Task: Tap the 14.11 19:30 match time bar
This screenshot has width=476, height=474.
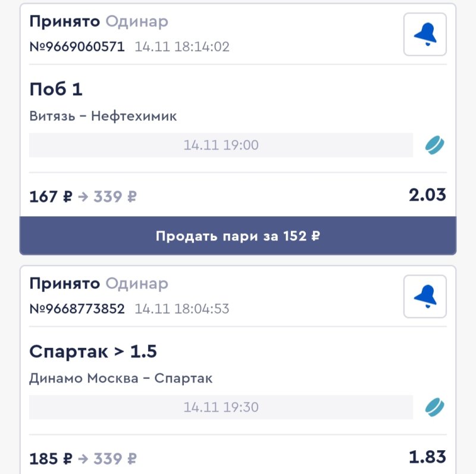Action: 221,407
